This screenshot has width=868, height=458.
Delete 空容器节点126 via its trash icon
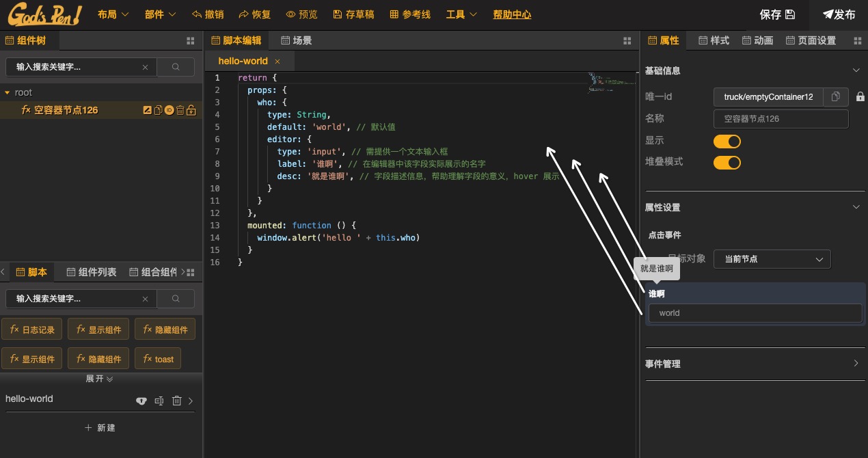click(180, 110)
